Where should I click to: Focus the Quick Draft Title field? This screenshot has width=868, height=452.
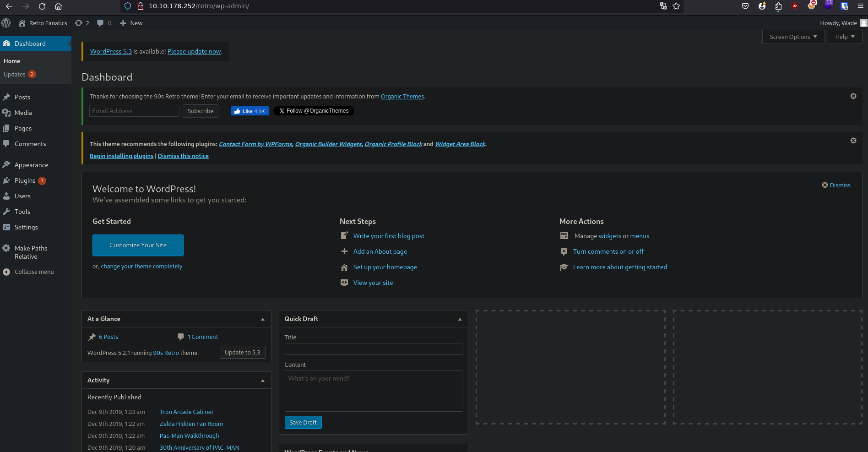pos(373,349)
